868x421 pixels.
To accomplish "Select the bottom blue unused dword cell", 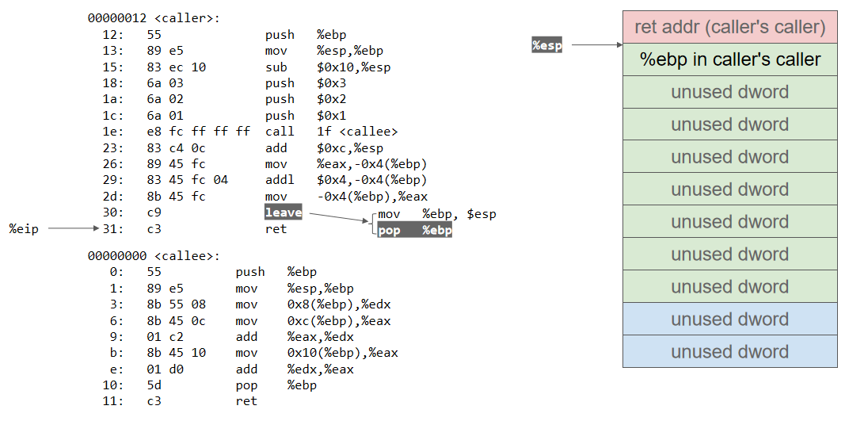I will [x=729, y=352].
